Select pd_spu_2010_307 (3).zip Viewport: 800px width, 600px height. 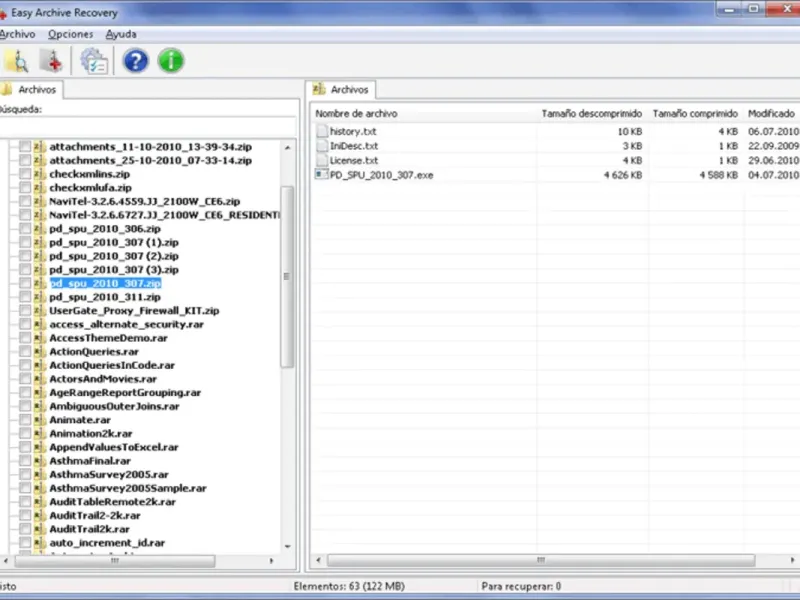114,270
